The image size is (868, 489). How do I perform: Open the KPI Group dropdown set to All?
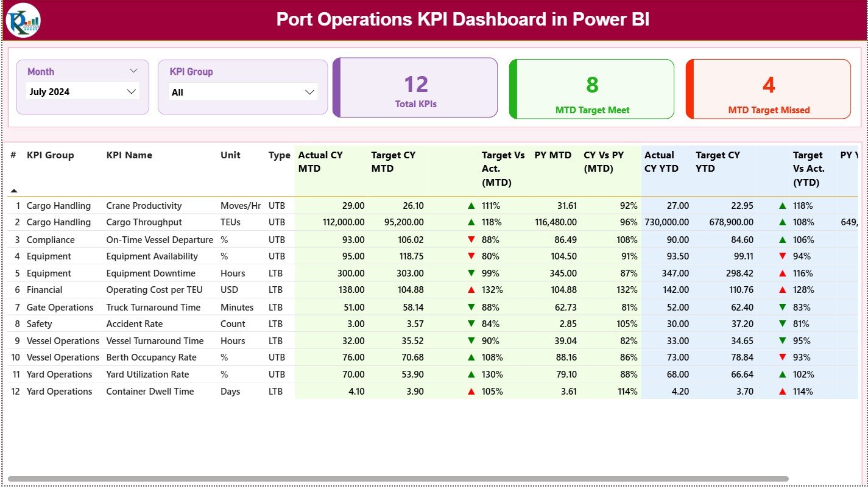pyautogui.click(x=243, y=91)
